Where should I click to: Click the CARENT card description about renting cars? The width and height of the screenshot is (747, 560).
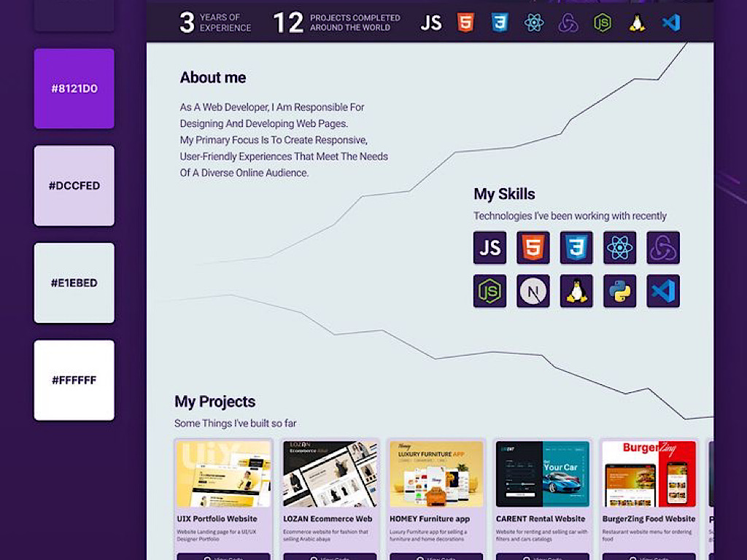click(x=542, y=535)
